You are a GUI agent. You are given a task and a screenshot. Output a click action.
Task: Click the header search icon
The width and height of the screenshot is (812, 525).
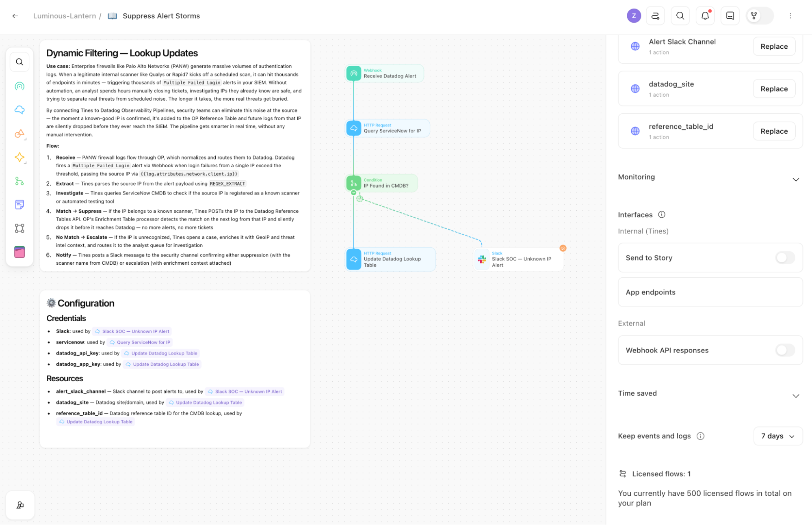pyautogui.click(x=680, y=16)
